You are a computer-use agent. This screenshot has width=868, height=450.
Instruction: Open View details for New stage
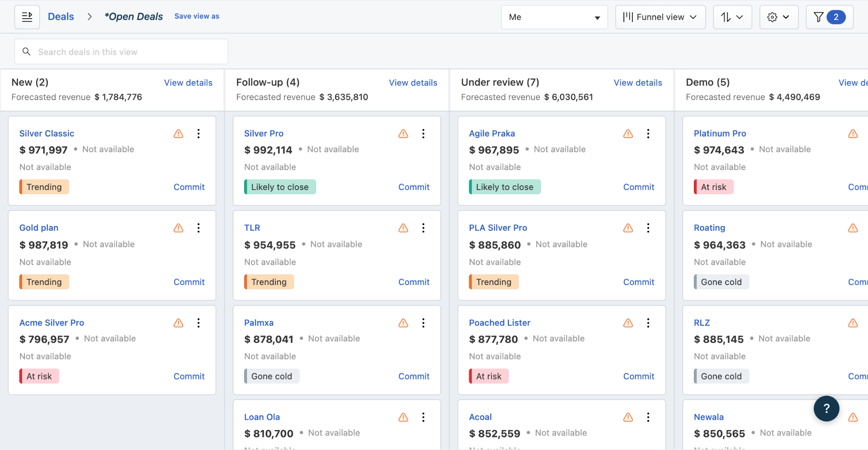[x=188, y=83]
